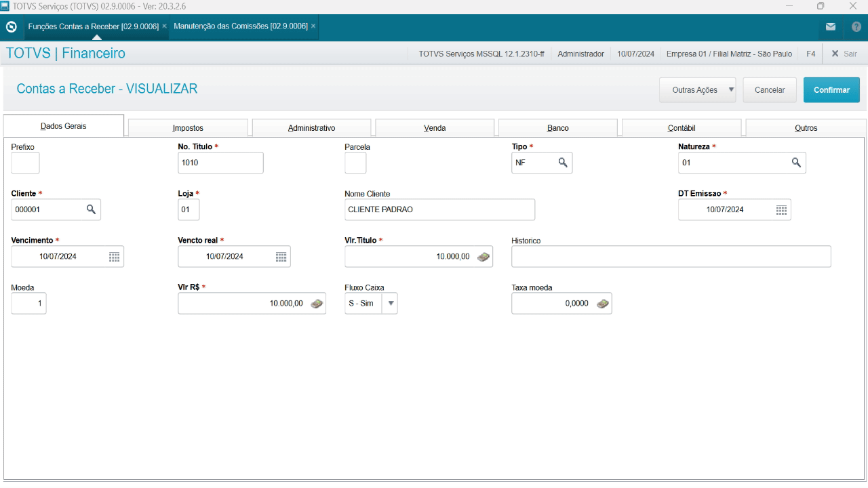This screenshot has height=488, width=868.
Task: Open the help question mark icon
Action: (856, 27)
